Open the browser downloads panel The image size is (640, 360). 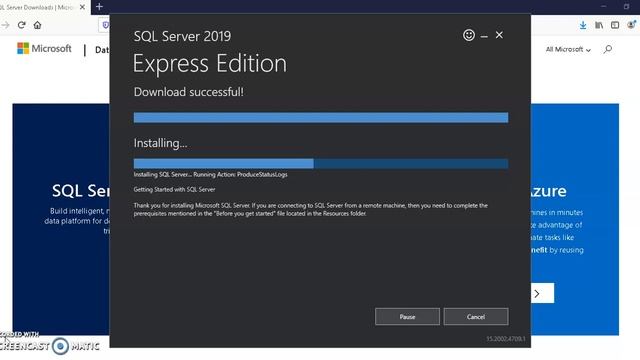tap(583, 25)
